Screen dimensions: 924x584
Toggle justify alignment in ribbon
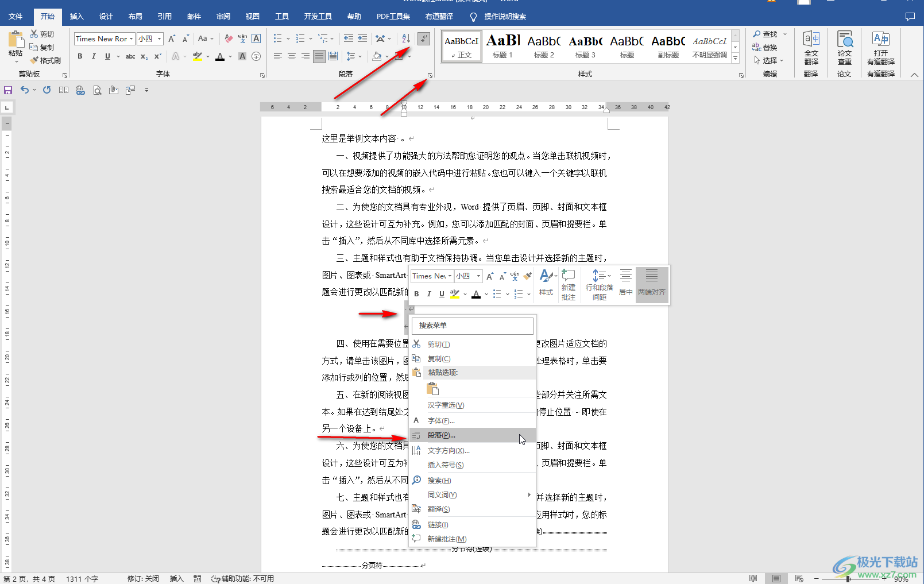(x=319, y=56)
